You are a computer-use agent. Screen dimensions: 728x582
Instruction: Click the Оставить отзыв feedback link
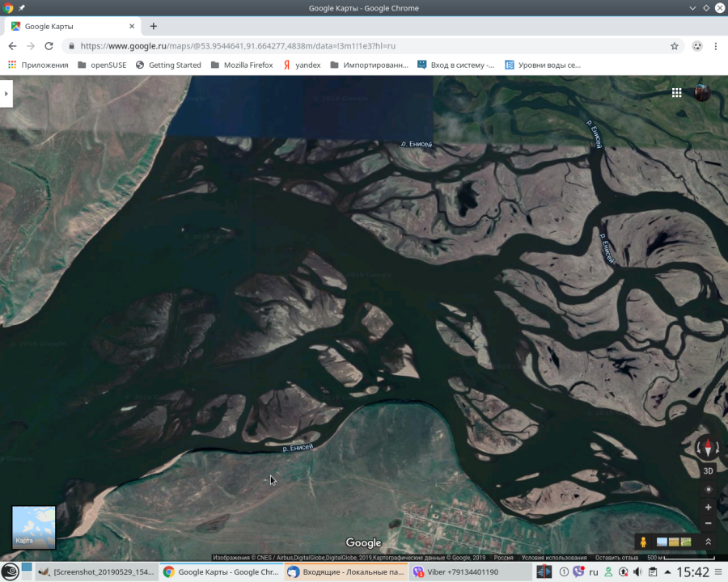616,558
